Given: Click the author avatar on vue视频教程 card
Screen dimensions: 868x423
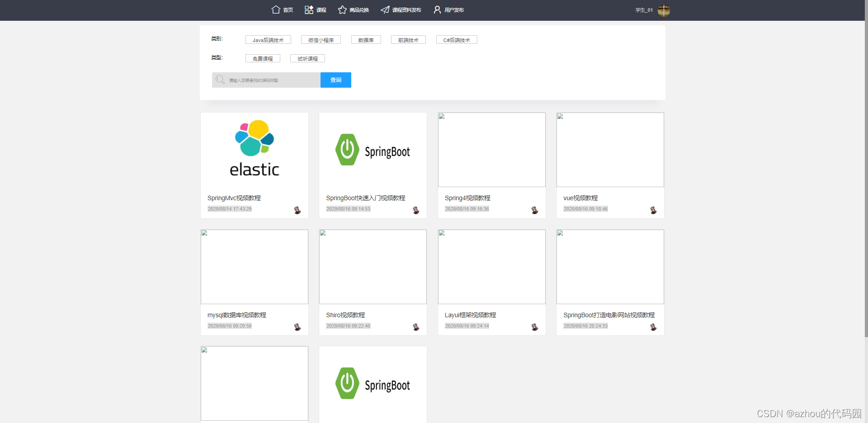Looking at the screenshot, I should pos(653,210).
